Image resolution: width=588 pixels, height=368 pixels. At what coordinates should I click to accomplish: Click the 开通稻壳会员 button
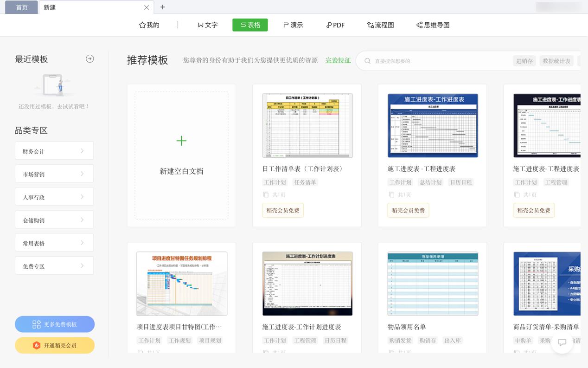(55, 345)
